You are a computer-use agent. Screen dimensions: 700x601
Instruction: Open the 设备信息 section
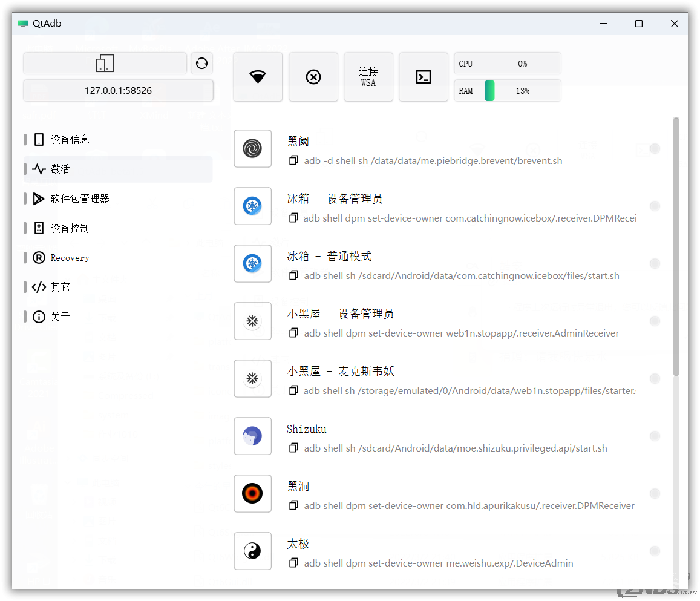[118, 139]
